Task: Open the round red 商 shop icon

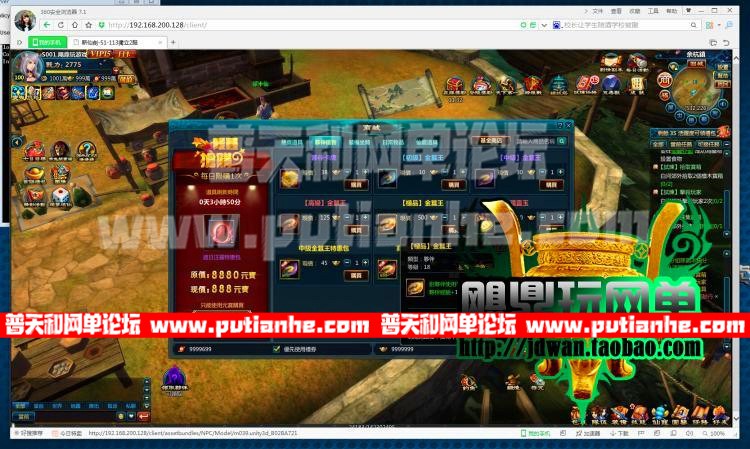Action: [x=665, y=79]
